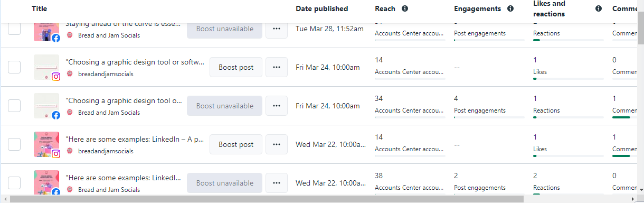This screenshot has width=644, height=203.
Task: Click the Engagements column info icon
Action: (x=510, y=8)
